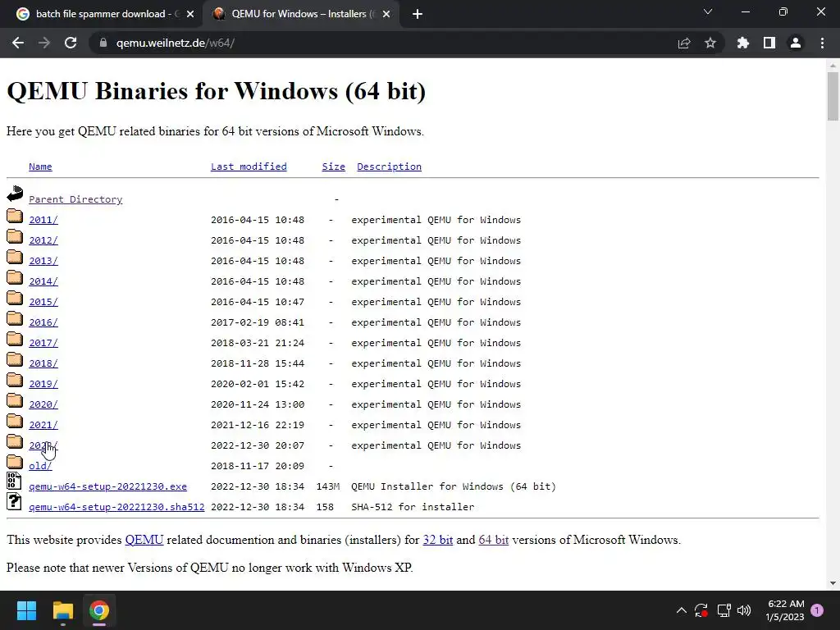This screenshot has height=630, width=840.
Task: Go back to the previous page
Action: [18, 43]
